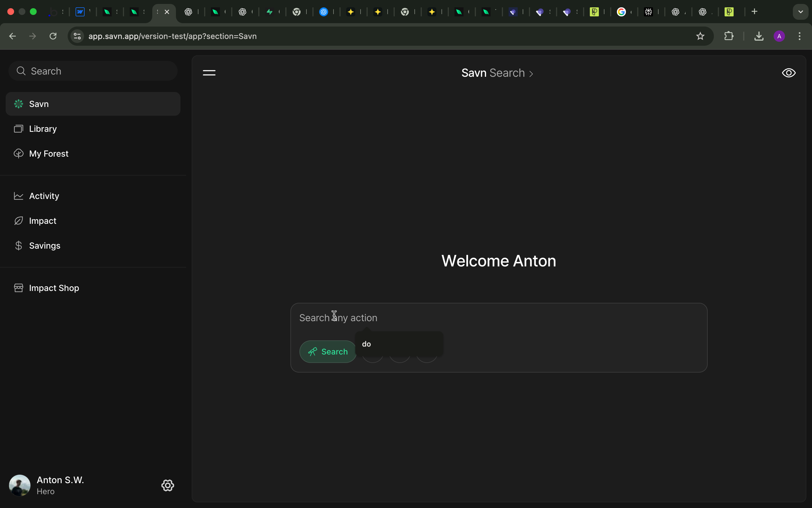Open the Chrome profile avatar A

779,36
